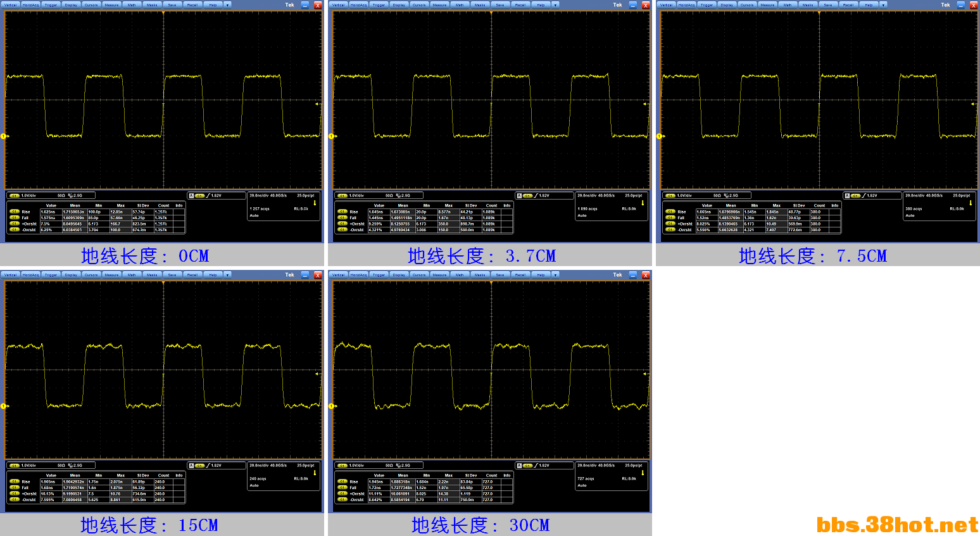980x536 pixels.
Task: Click the C1 badge beside -Ovrsht in the 7.5CM panel
Action: [670, 229]
